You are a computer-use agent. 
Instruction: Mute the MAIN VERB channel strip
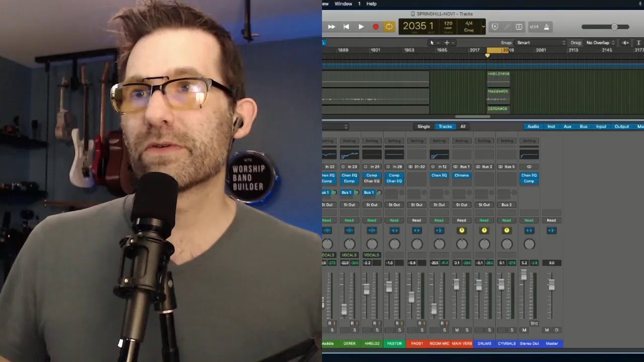pos(457,330)
